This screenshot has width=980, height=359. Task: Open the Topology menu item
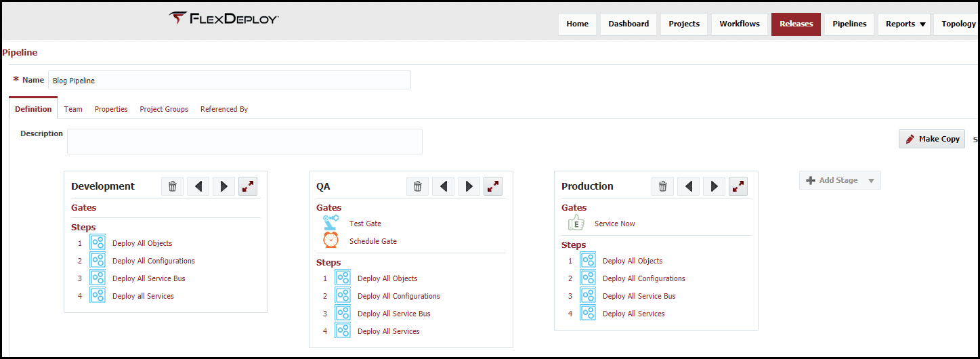(x=958, y=24)
